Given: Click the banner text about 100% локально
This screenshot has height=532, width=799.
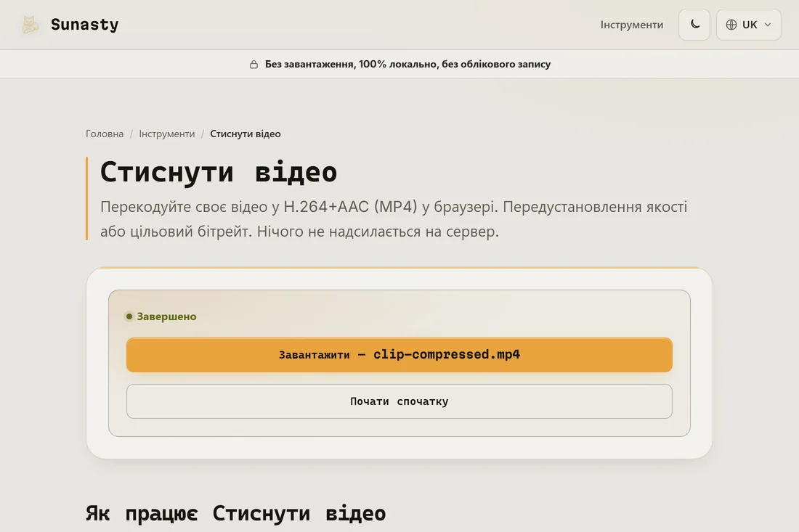Looking at the screenshot, I should (x=407, y=64).
